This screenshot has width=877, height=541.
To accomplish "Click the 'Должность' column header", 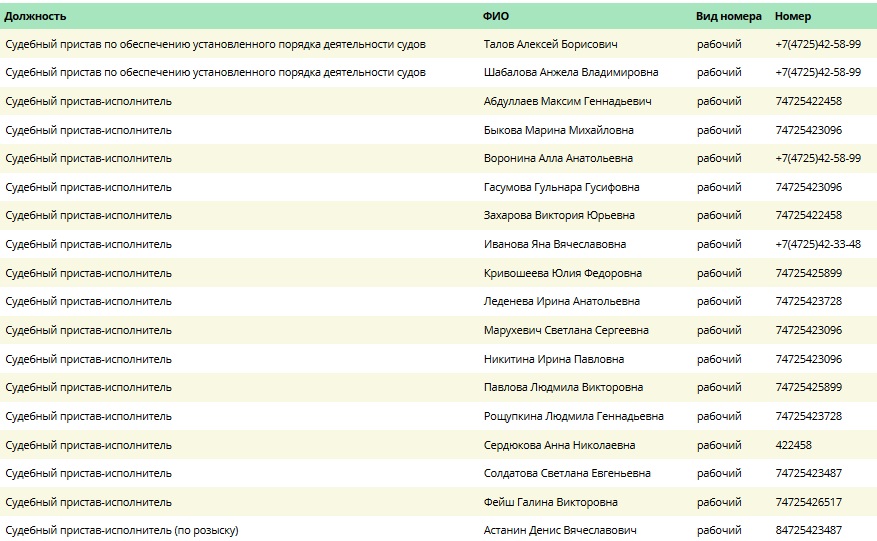I will [x=35, y=16].
